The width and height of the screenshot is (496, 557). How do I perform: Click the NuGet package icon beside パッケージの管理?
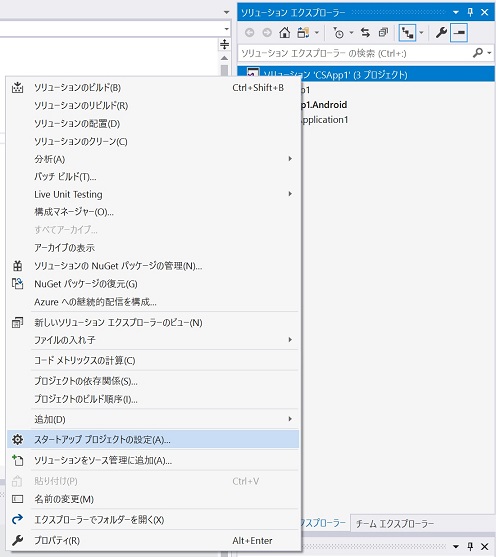(x=17, y=266)
